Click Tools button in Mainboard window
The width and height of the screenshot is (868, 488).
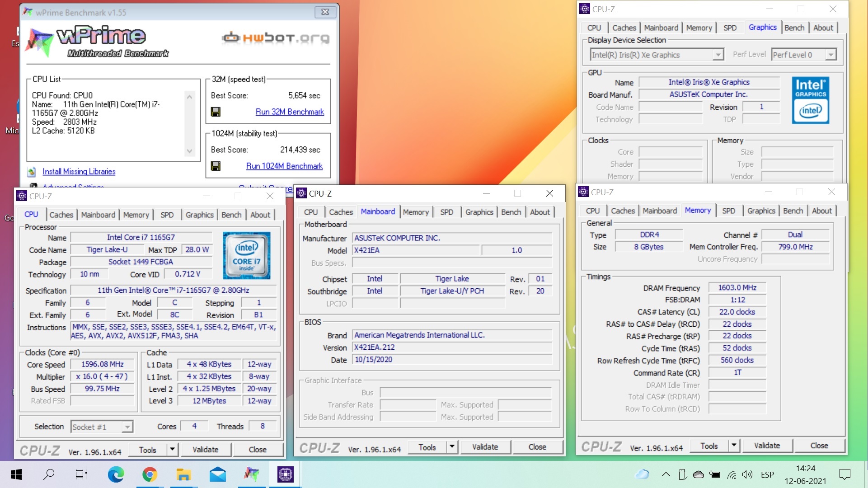click(x=427, y=447)
